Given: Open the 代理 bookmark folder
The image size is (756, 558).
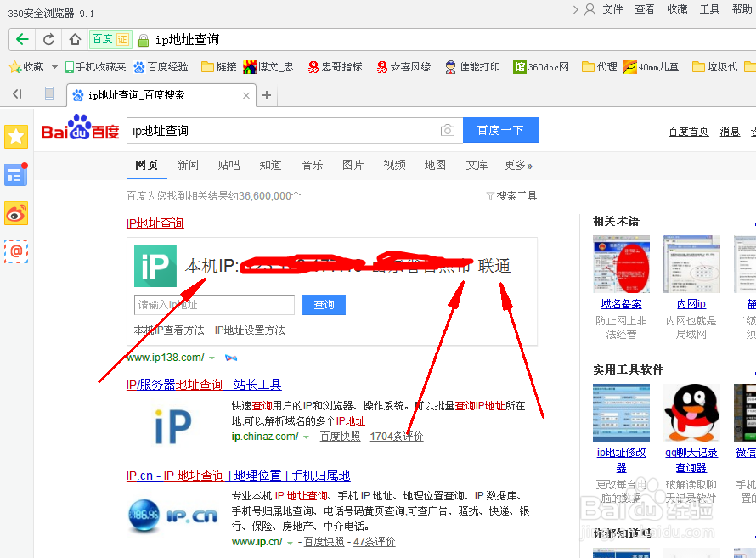Looking at the screenshot, I should (x=600, y=67).
